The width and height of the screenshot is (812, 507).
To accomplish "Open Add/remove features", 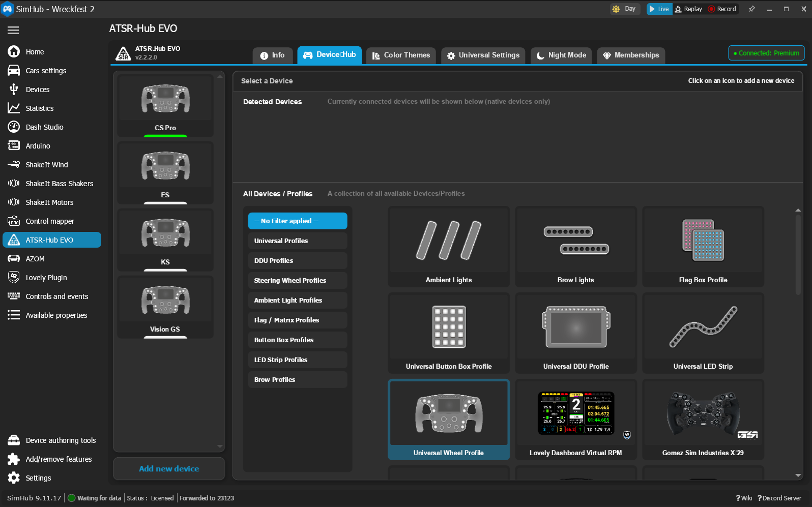I will [x=52, y=459].
